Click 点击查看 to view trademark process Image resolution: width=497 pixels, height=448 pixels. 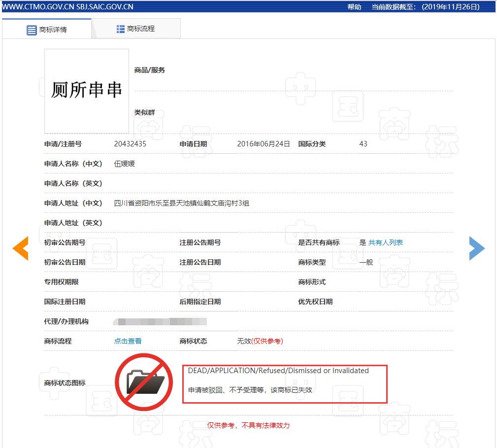(128, 341)
